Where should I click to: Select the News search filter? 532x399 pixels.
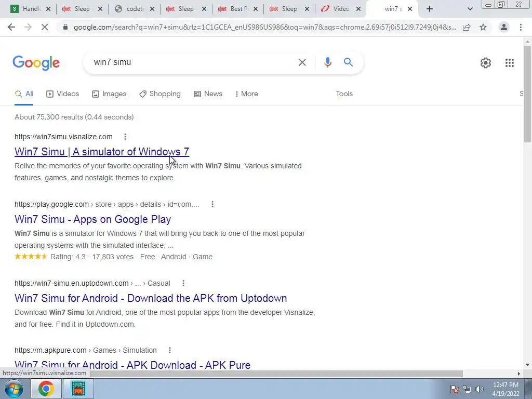[x=208, y=94]
